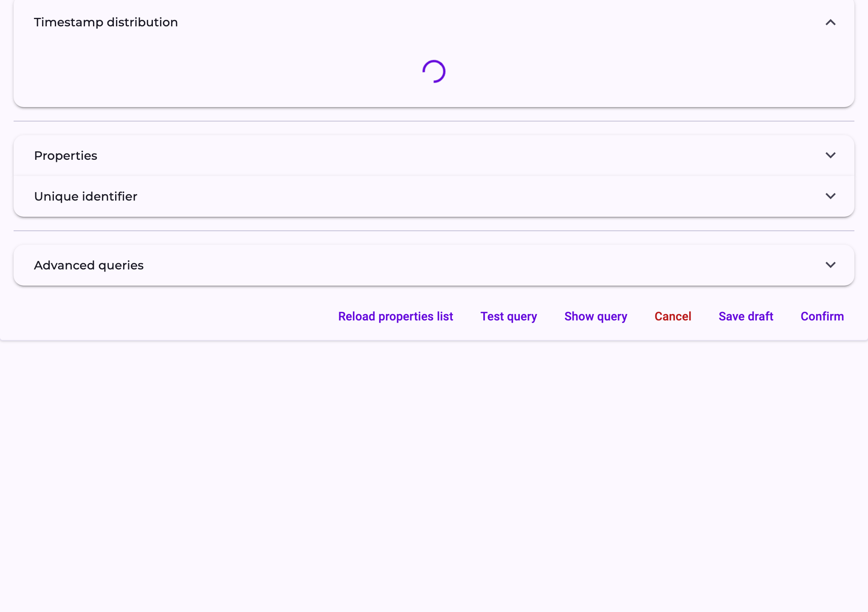Click the divider line above Advanced queries card
The image size is (868, 612).
pos(434,231)
